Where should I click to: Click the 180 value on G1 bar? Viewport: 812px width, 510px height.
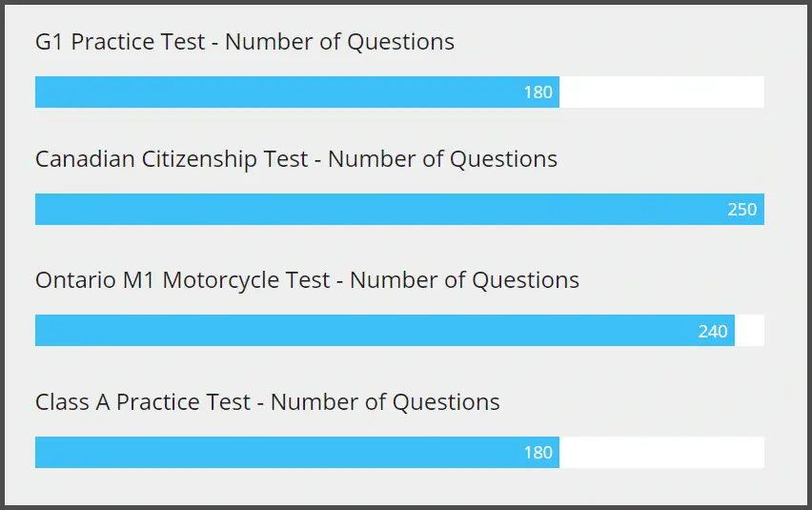pos(538,92)
